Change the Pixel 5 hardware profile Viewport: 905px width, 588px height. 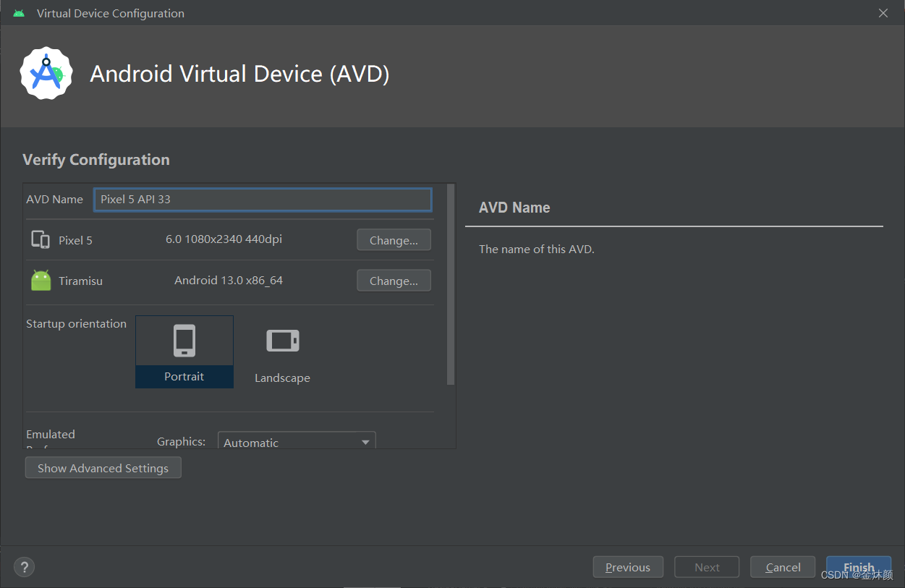point(394,240)
